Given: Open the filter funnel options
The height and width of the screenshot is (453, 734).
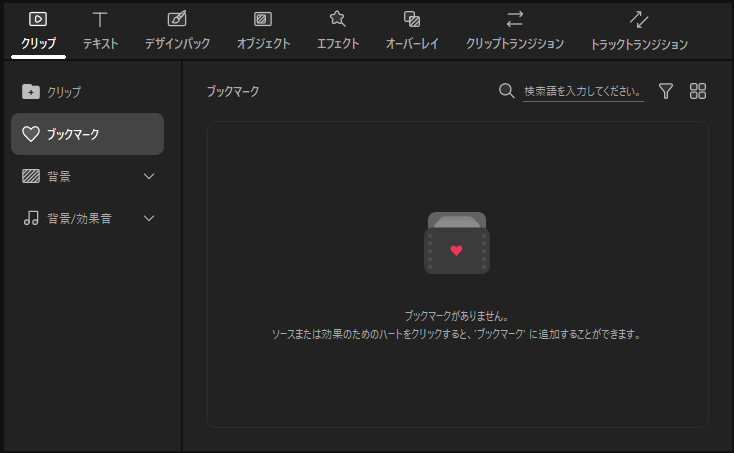Looking at the screenshot, I should (666, 91).
